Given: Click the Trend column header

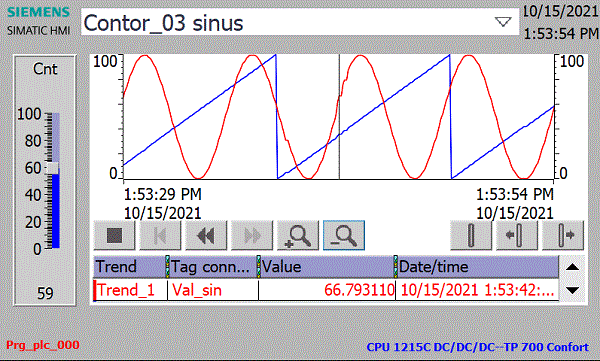Looking at the screenshot, I should tap(130, 266).
